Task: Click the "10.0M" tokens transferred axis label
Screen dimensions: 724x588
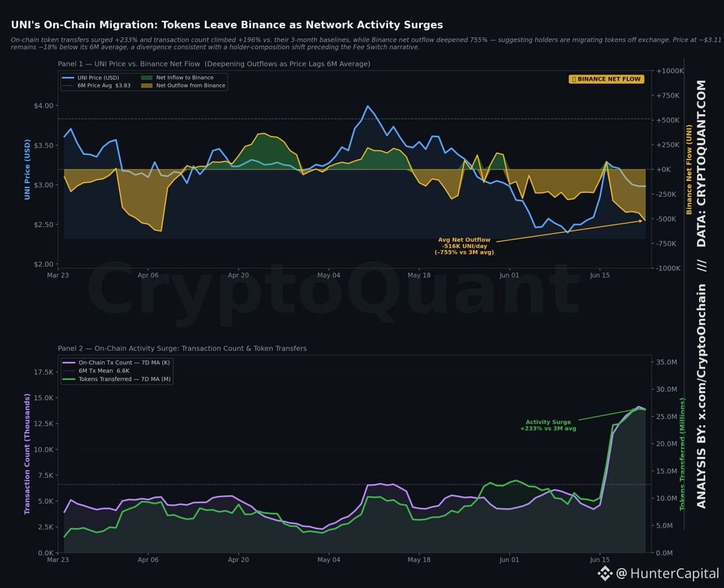Action: [667, 499]
